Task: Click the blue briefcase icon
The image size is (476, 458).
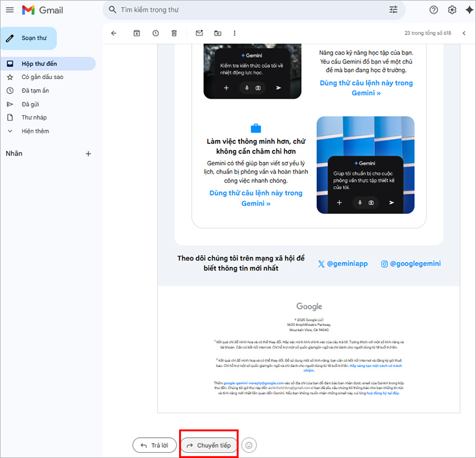Action: [x=256, y=128]
